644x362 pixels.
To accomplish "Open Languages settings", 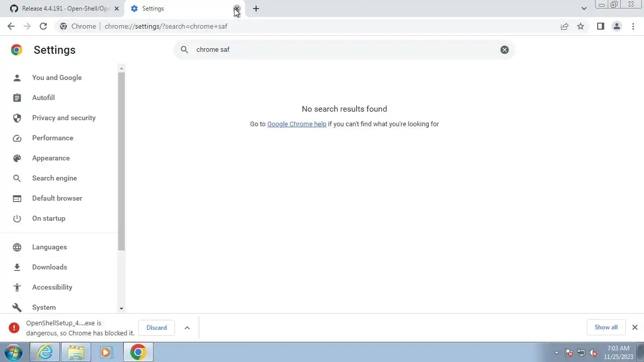I will pos(49,247).
